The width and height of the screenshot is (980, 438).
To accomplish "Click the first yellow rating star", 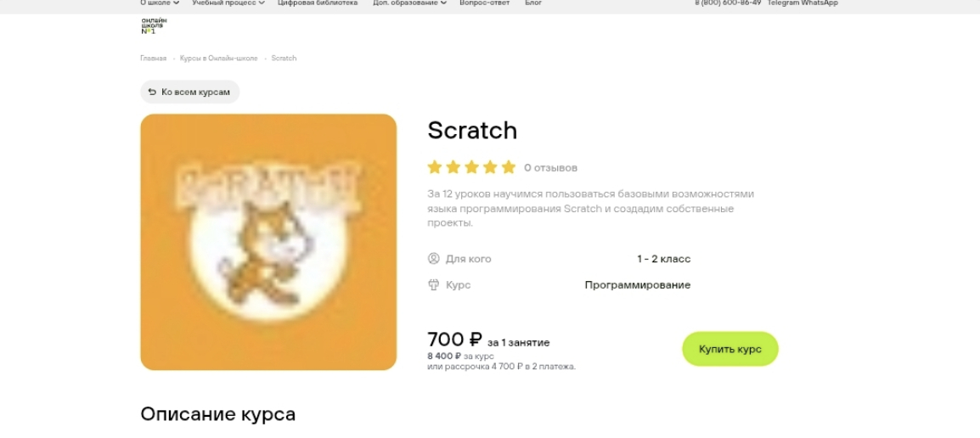I will (x=434, y=167).
